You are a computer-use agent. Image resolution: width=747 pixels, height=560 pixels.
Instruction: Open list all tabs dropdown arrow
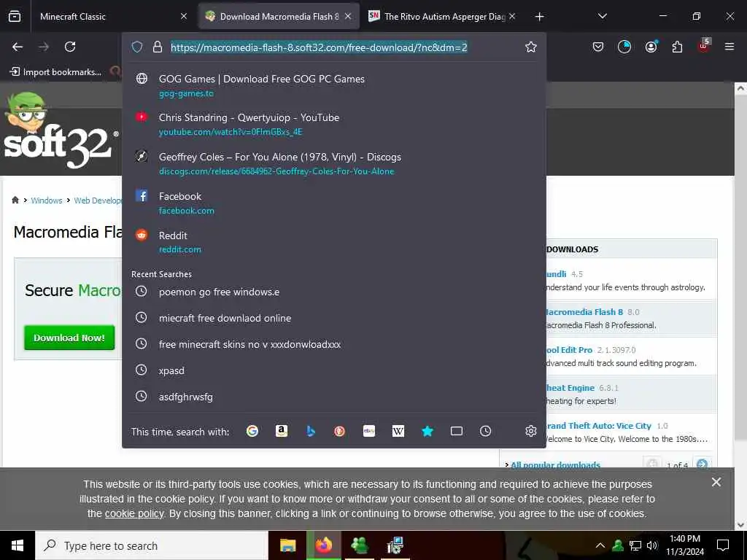point(602,16)
